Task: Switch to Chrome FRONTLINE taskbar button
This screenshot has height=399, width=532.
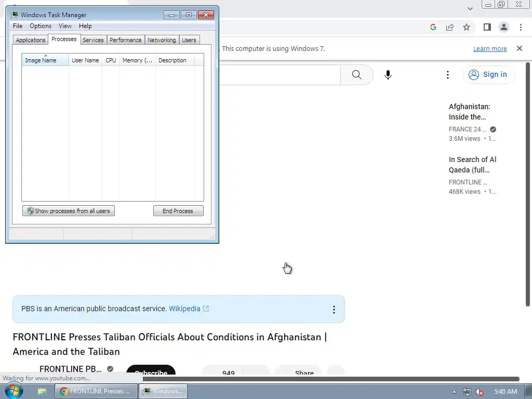Action: pyautogui.click(x=96, y=391)
